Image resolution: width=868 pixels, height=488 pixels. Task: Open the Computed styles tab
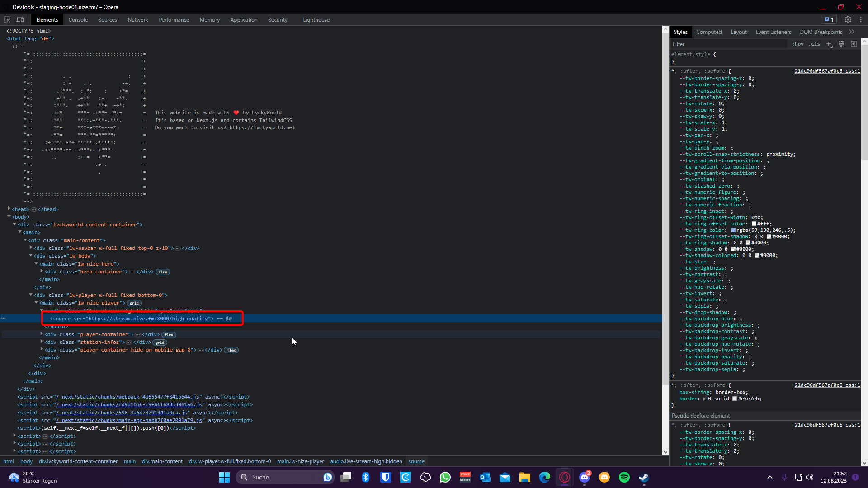pyautogui.click(x=709, y=32)
